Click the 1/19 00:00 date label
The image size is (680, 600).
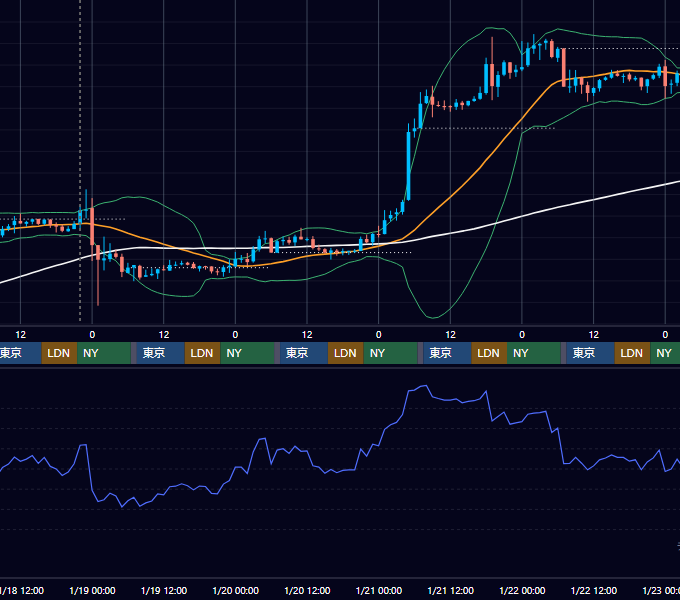point(92,590)
